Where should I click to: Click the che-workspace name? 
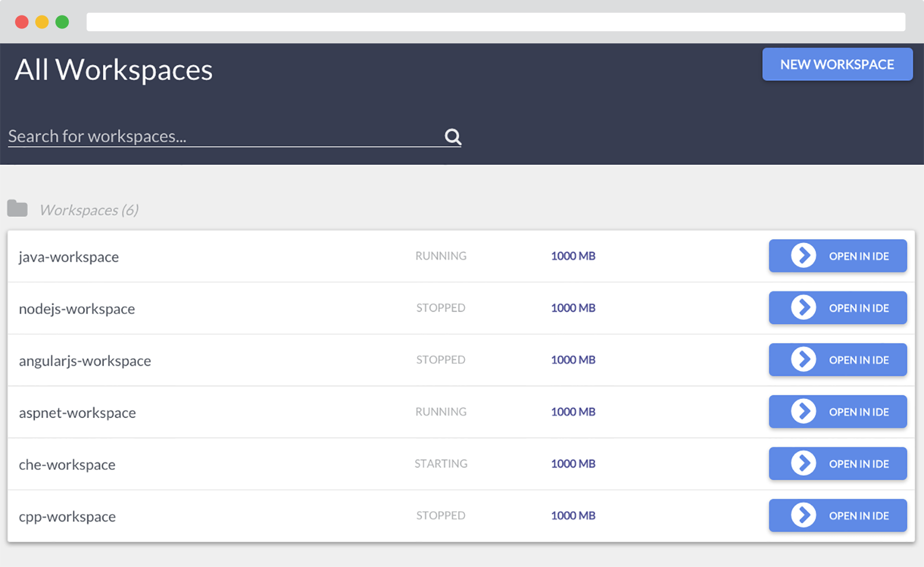tap(67, 465)
